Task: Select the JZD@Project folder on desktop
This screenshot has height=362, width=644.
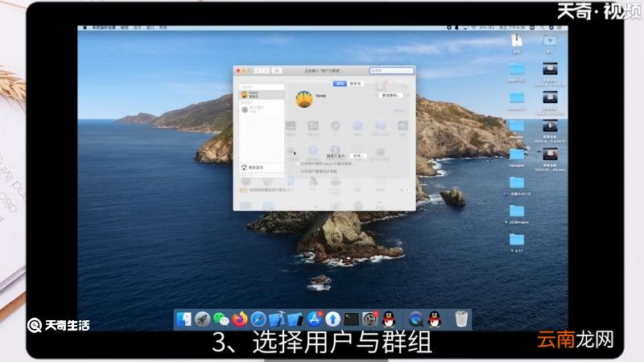Action: [x=517, y=214]
